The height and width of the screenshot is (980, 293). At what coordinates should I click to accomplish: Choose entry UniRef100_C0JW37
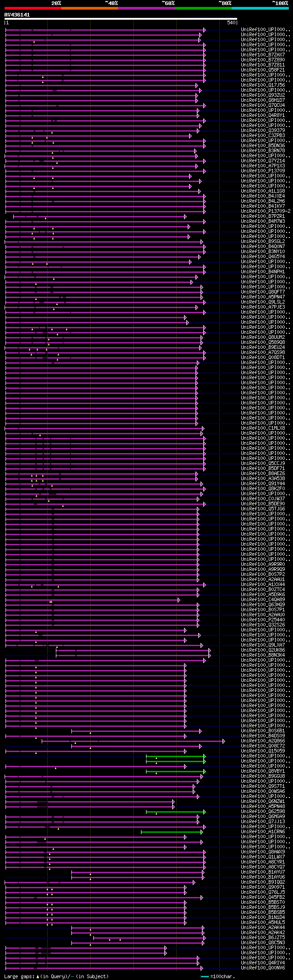[x=263, y=499]
